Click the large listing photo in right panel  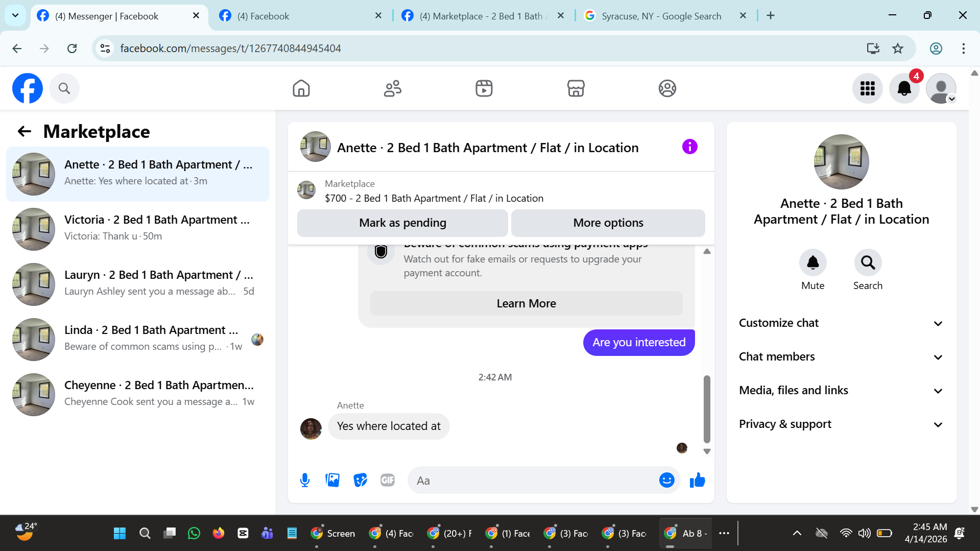(841, 162)
